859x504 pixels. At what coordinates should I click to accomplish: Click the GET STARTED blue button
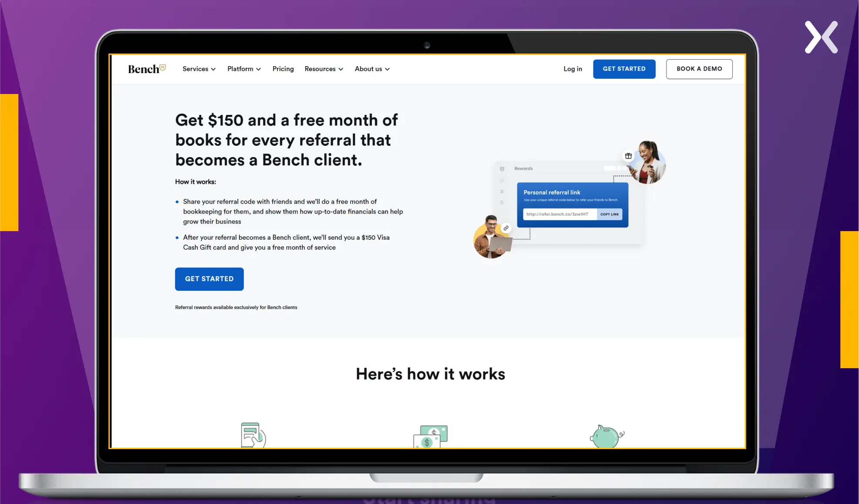coord(210,279)
